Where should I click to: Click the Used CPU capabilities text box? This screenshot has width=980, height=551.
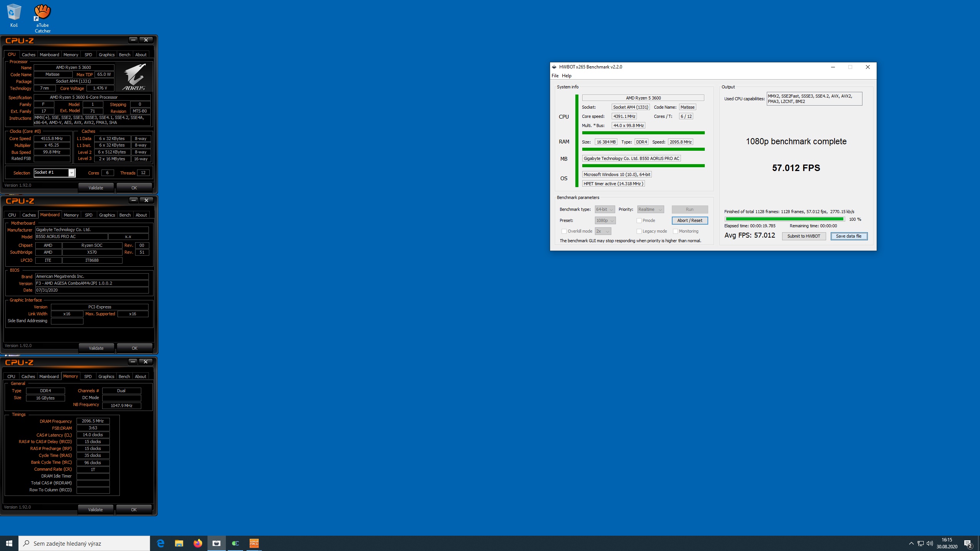click(814, 99)
